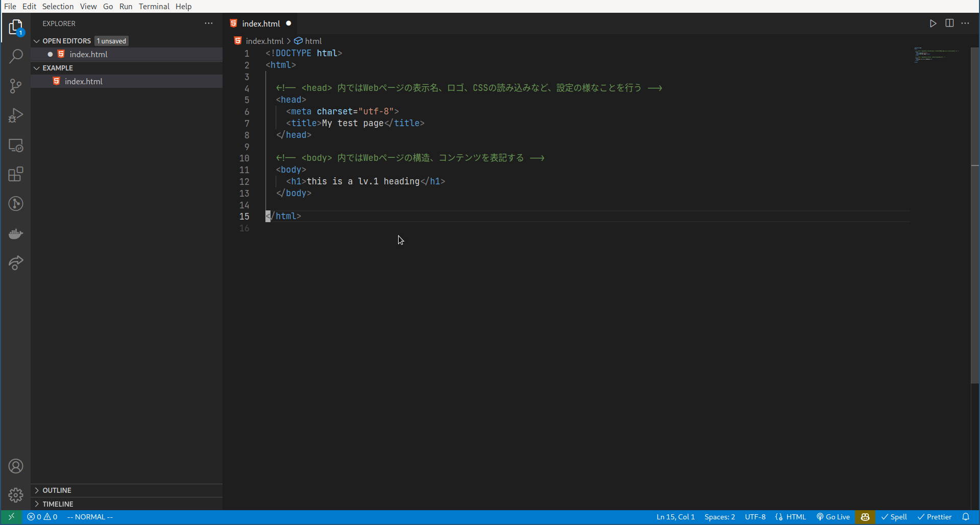Click the notification bell in the status bar
The image size is (980, 525).
967,517
